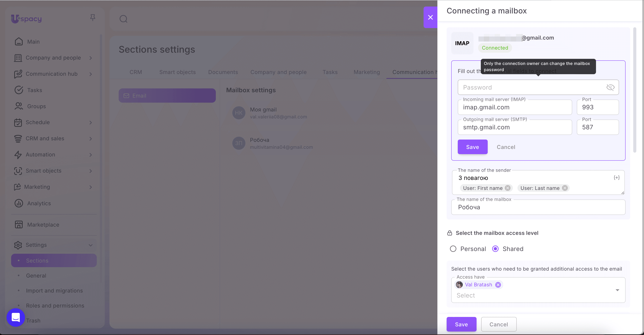Open Roles and permissions item
This screenshot has width=644, height=335.
tap(55, 305)
